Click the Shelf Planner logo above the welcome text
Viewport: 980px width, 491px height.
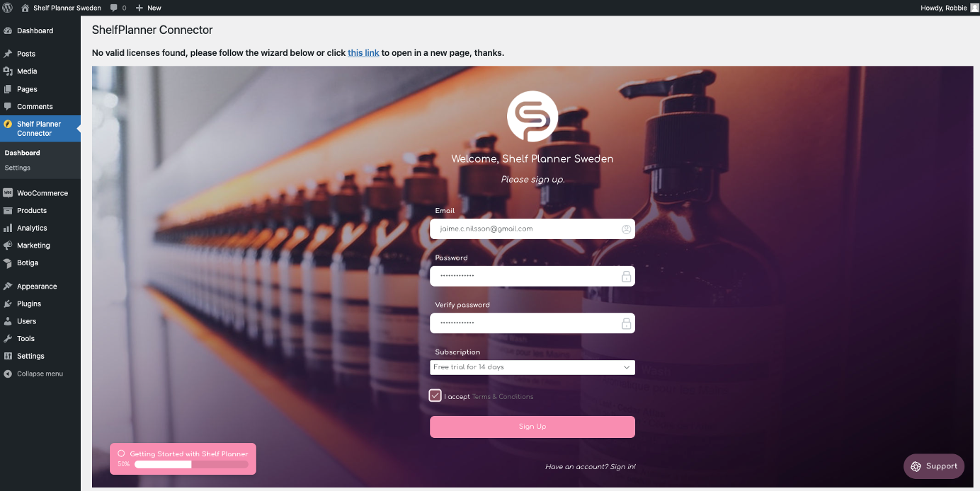[532, 116]
